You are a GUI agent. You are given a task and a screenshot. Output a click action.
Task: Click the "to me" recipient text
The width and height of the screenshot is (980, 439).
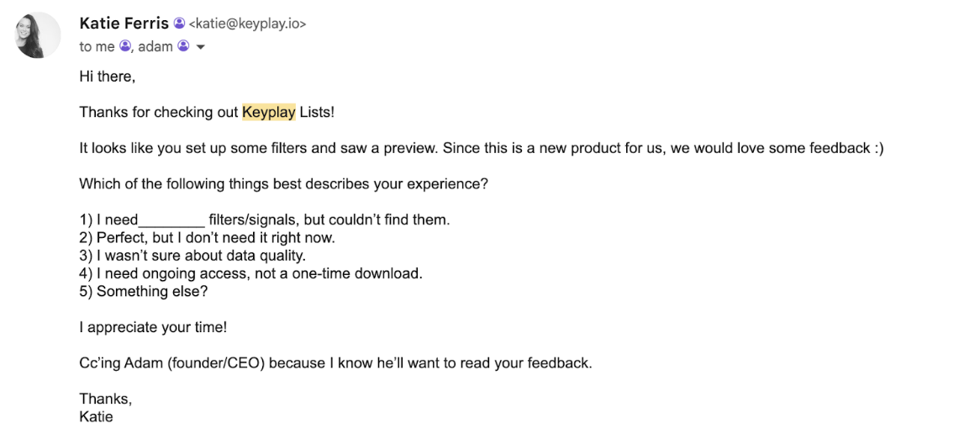click(x=97, y=47)
